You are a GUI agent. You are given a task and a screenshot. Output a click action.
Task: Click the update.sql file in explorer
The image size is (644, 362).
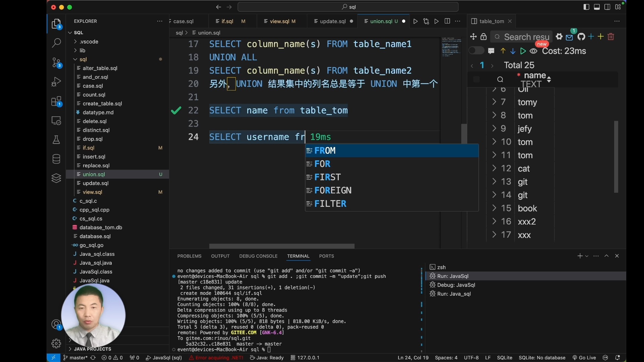(x=96, y=183)
